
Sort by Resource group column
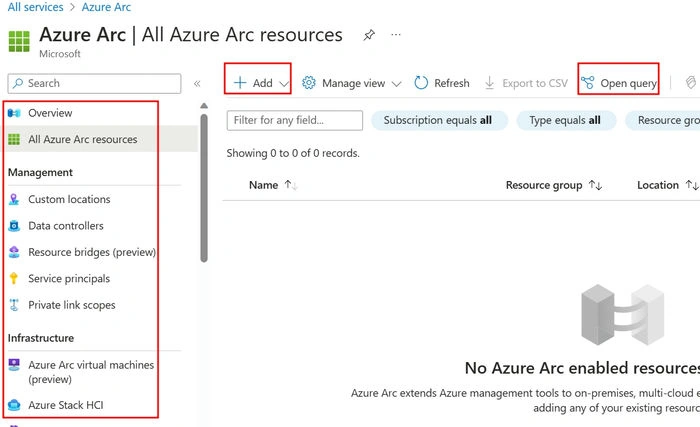(x=554, y=185)
